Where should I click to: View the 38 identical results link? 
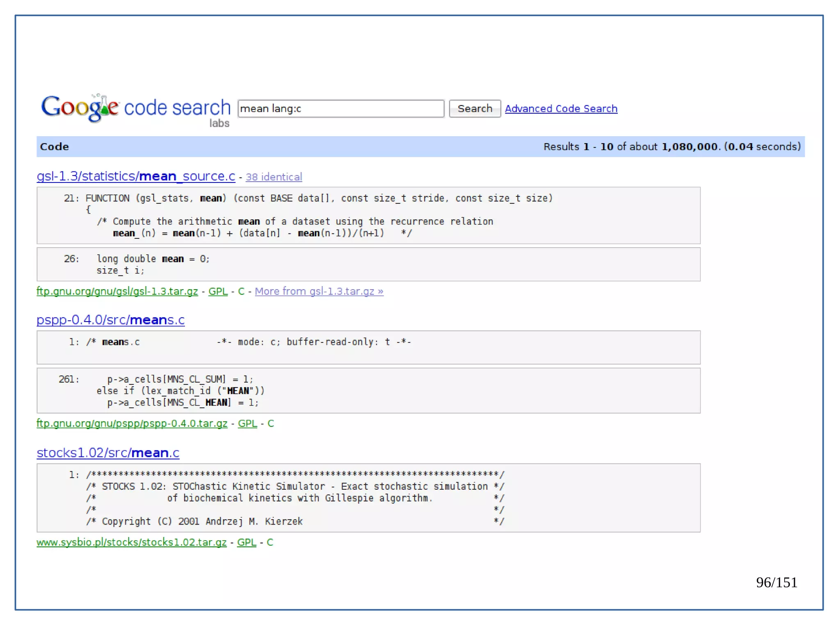[274, 177]
